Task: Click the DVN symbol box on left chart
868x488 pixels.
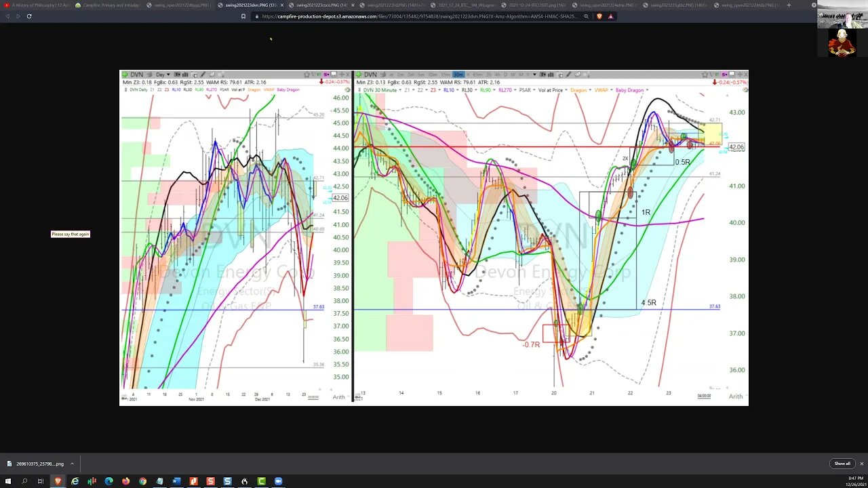Action: coord(138,75)
